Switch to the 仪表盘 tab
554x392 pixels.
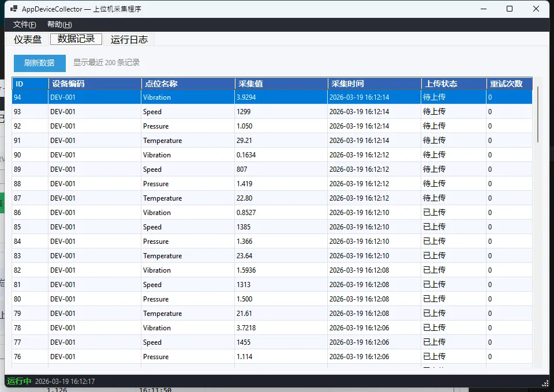pos(28,39)
